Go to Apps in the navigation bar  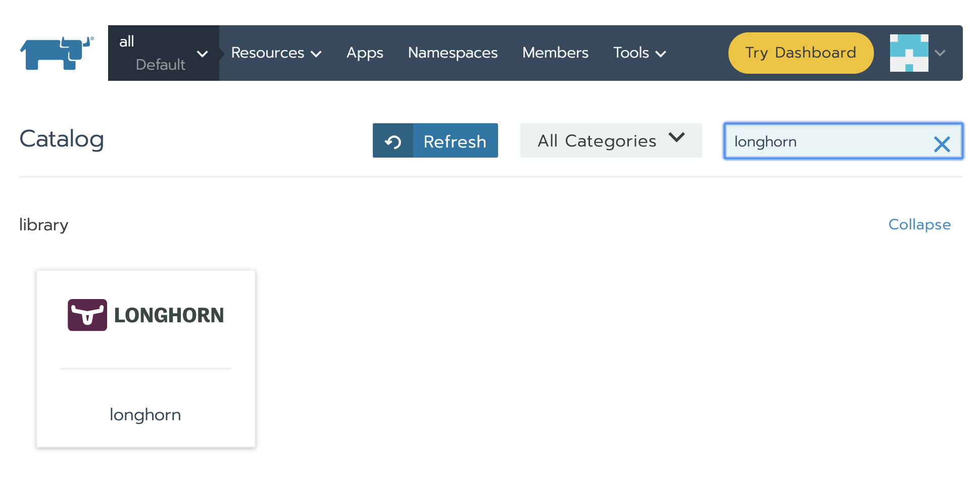click(x=365, y=53)
